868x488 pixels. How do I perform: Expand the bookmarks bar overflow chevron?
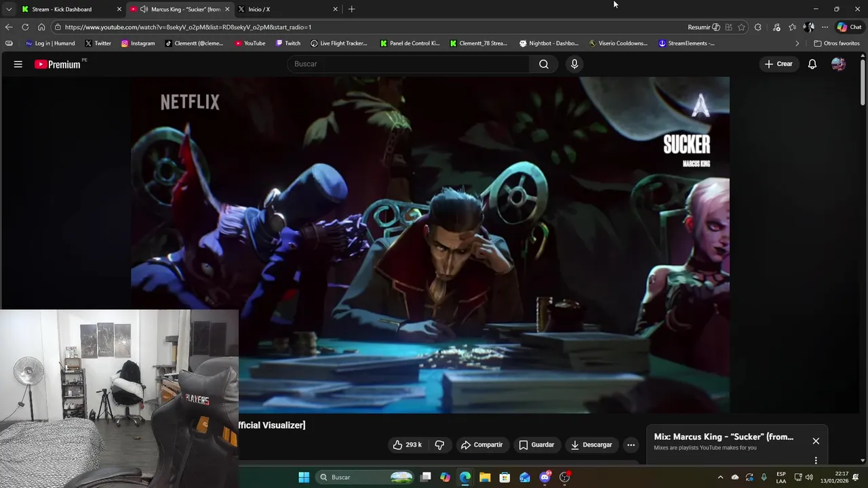click(x=797, y=43)
